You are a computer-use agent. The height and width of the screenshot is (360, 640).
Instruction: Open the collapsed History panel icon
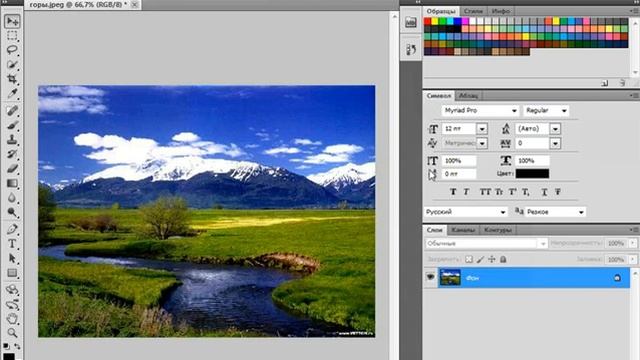click(411, 49)
